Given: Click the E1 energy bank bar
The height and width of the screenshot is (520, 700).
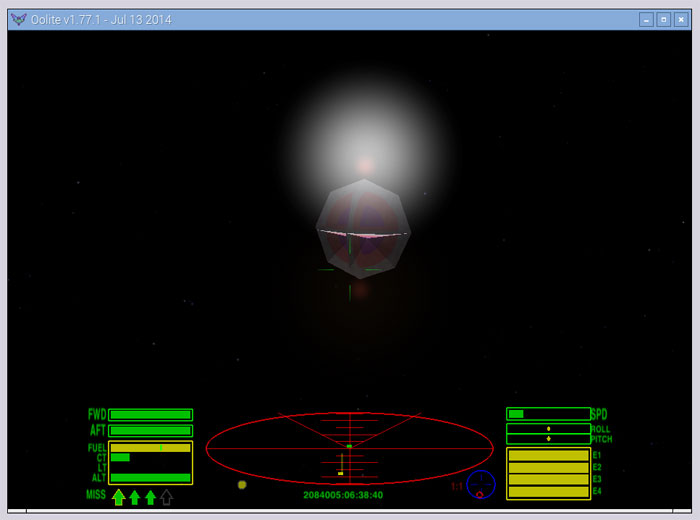Looking at the screenshot, I should [x=548, y=455].
